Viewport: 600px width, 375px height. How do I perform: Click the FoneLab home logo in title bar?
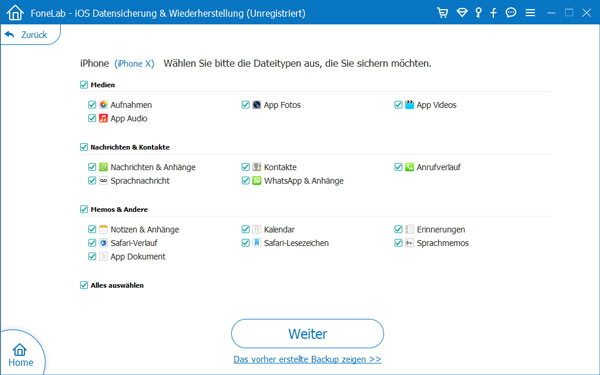[x=15, y=13]
